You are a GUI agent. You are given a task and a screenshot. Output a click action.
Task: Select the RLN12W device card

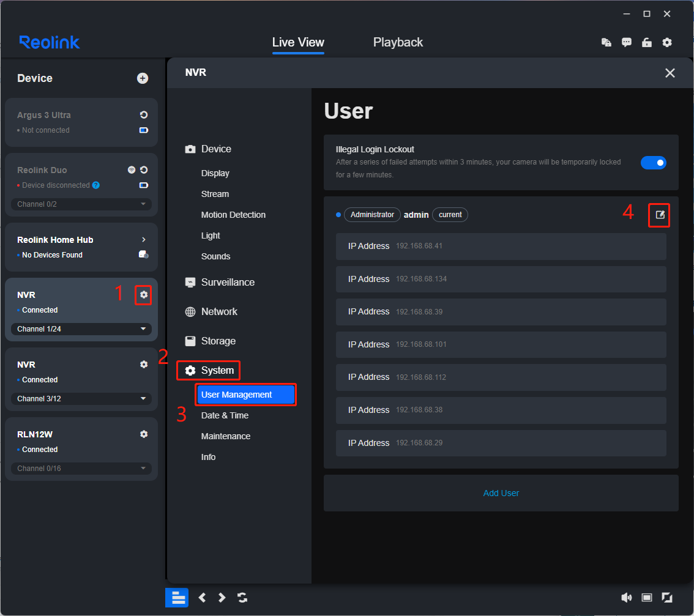[81, 449]
